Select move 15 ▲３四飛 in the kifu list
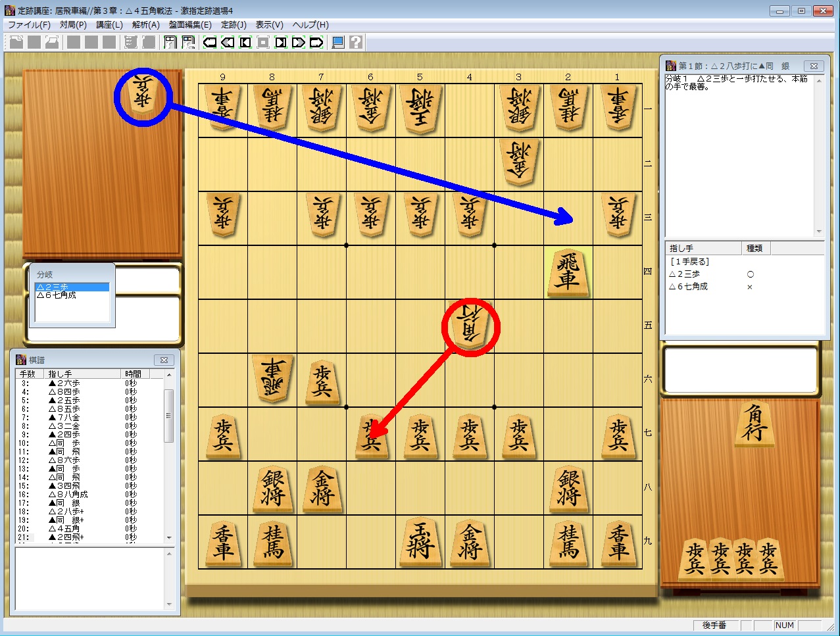This screenshot has height=636, width=840. [x=64, y=485]
